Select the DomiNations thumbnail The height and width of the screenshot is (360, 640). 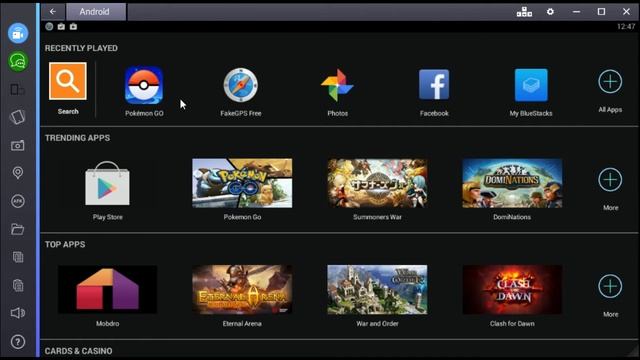coord(512,183)
